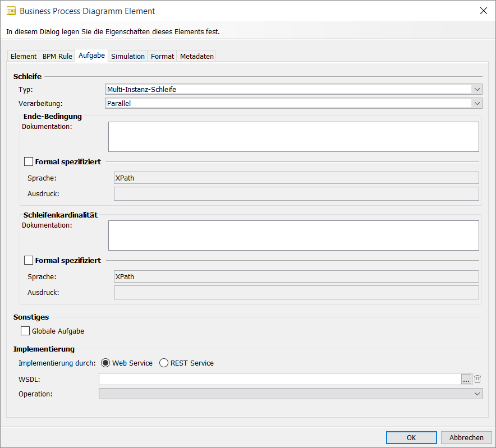Screen dimensions: 496x448
Task: Enable Formal spezifiziert under Ende-Bedingung
Action: 29,161
